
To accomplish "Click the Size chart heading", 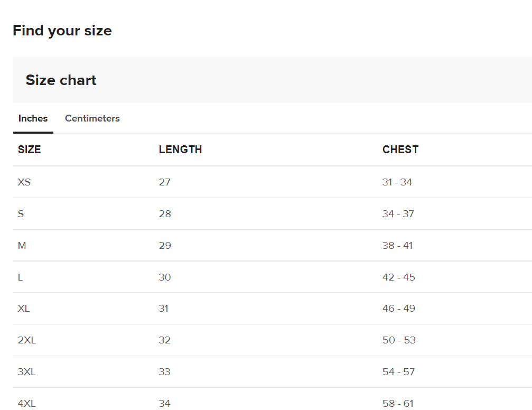I will point(61,80).
